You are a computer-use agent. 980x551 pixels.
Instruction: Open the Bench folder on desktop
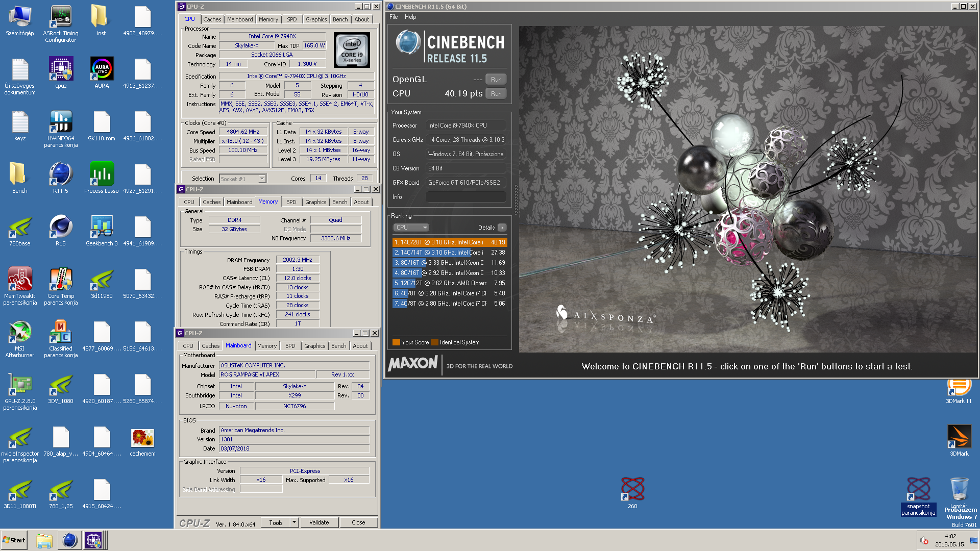[x=19, y=178]
